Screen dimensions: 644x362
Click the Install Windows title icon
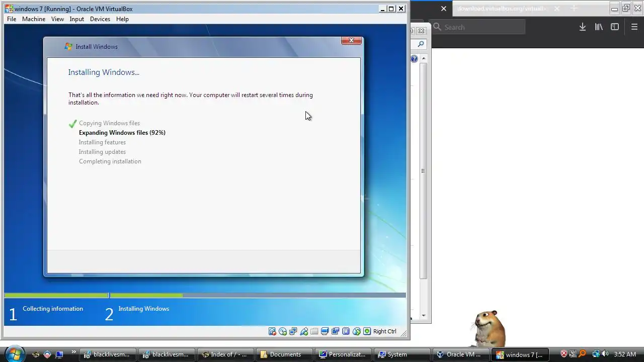68,47
